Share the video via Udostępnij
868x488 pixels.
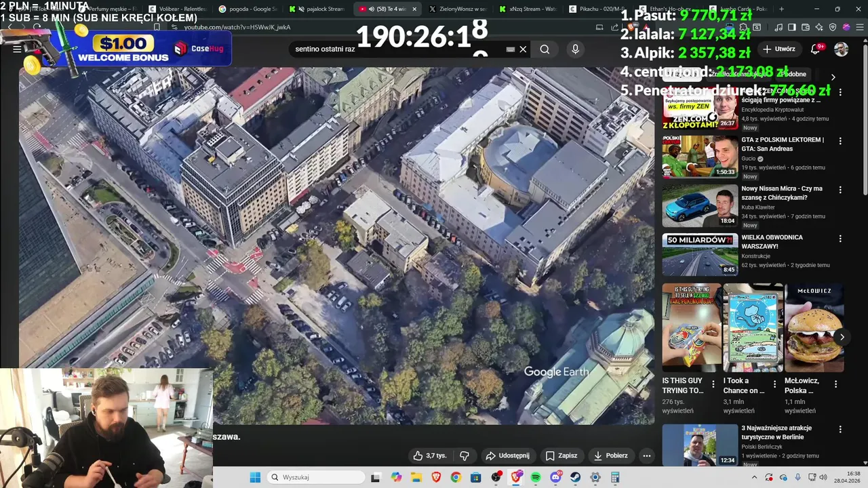click(x=507, y=455)
